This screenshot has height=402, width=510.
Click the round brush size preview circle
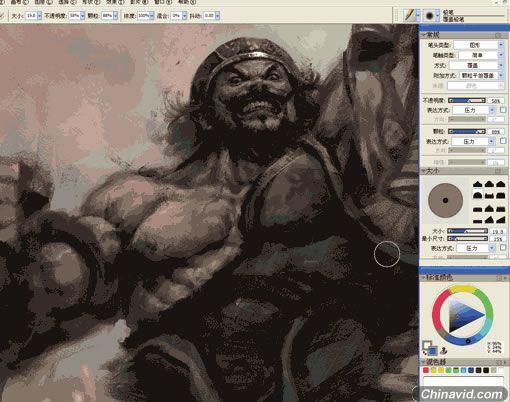click(x=445, y=200)
